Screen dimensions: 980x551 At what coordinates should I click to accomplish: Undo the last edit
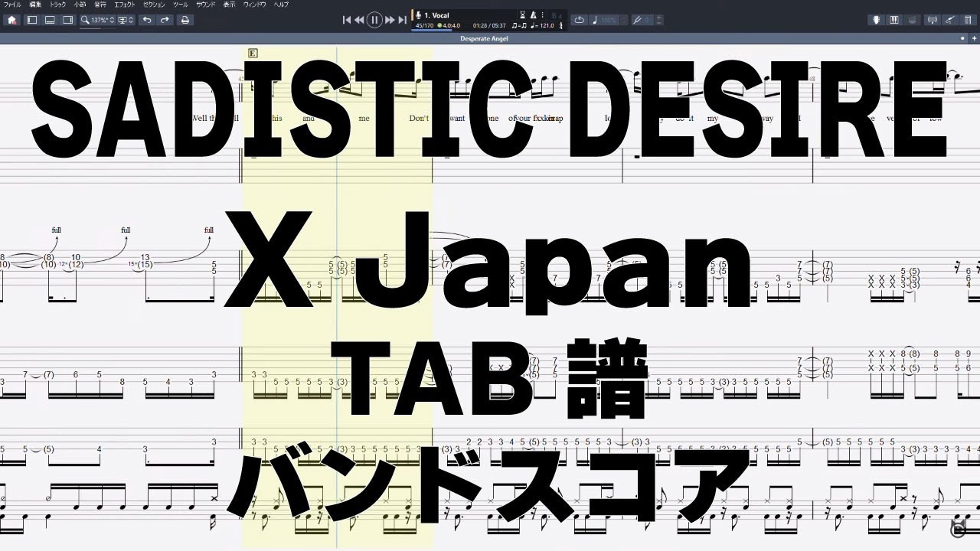point(147,20)
